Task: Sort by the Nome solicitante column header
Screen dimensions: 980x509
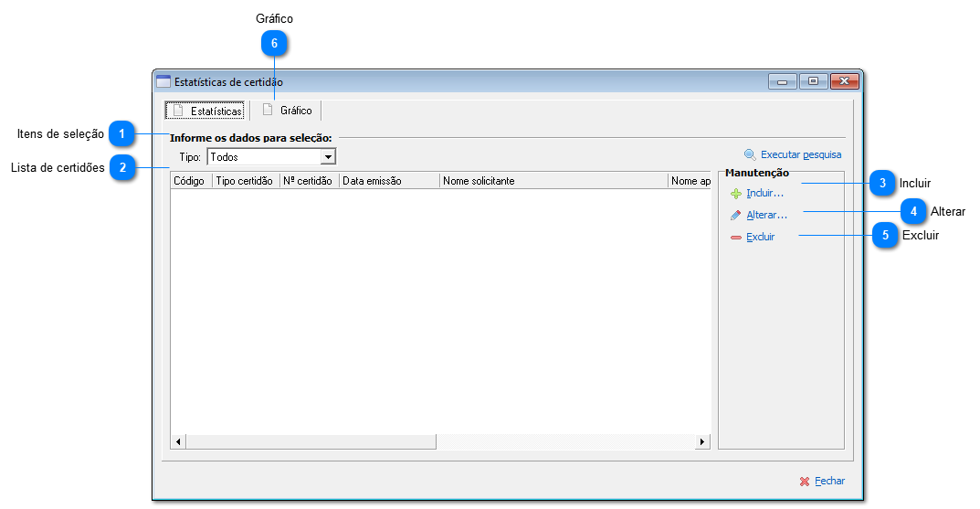Action: (x=553, y=181)
